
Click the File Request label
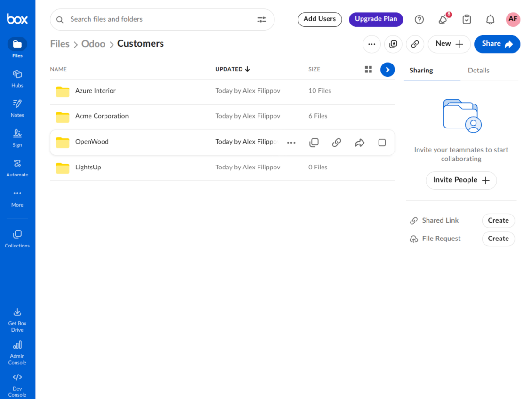pyautogui.click(x=441, y=239)
